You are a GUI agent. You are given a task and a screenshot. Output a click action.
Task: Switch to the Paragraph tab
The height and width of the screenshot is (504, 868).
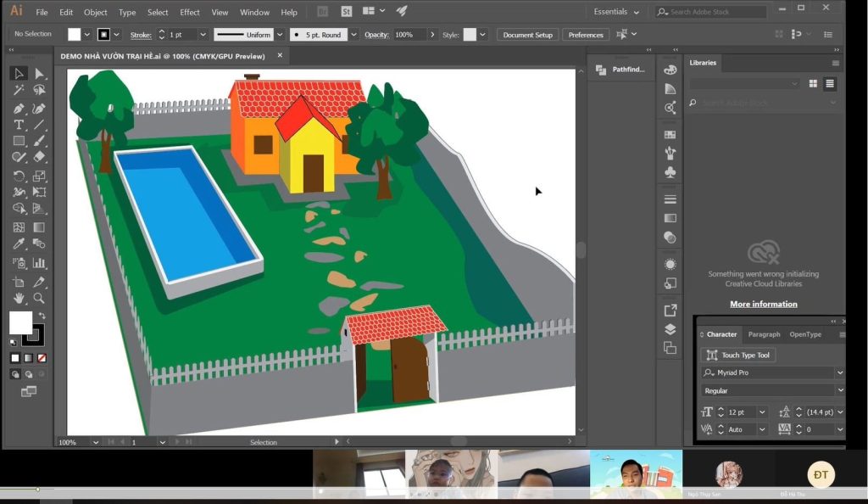[x=764, y=334]
